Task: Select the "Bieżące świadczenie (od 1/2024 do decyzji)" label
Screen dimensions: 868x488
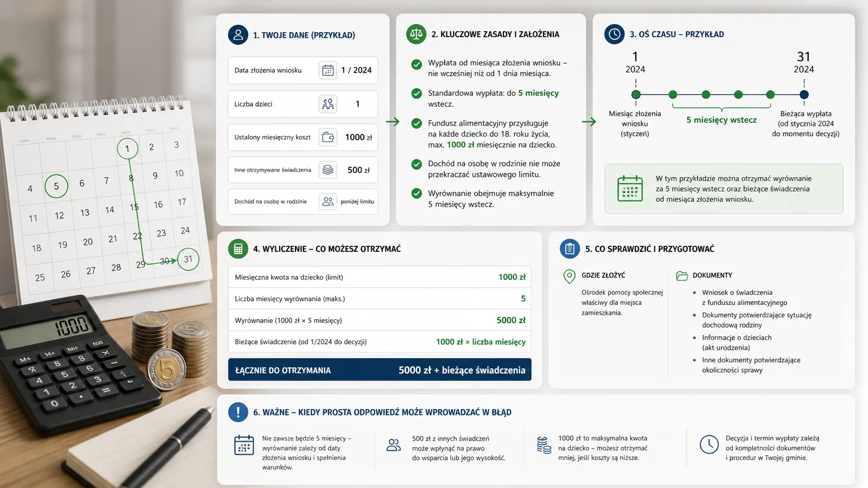Action: [x=301, y=342]
